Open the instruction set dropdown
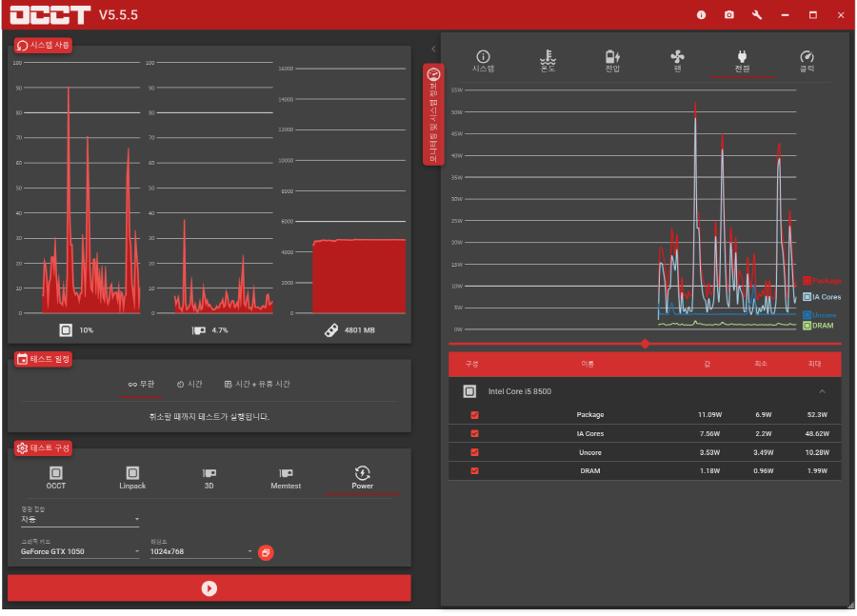This screenshot has width=857, height=616. (80, 519)
